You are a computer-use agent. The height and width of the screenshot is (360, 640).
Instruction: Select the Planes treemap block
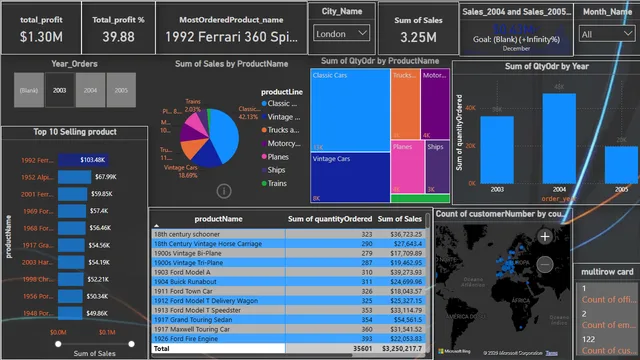pyautogui.click(x=408, y=167)
